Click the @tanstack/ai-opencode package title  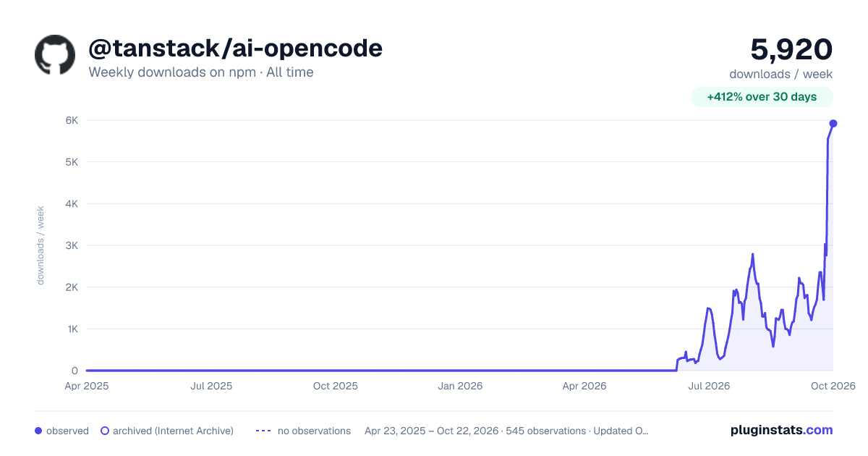(x=235, y=48)
